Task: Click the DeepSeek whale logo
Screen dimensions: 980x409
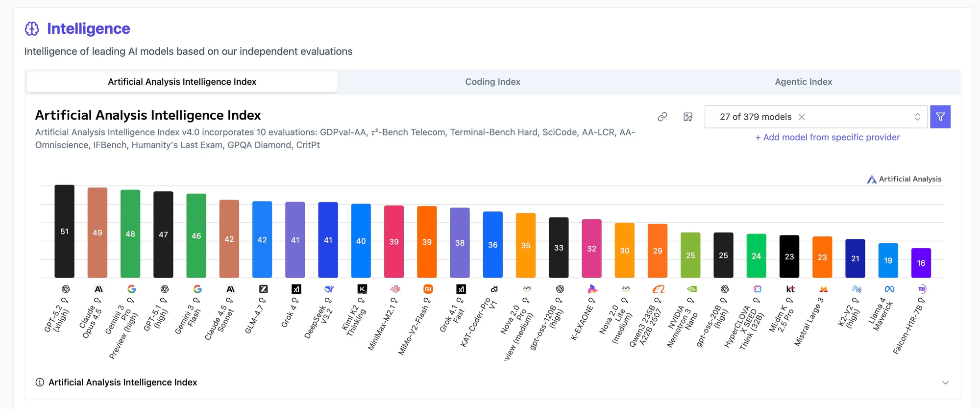Action: 329,289
